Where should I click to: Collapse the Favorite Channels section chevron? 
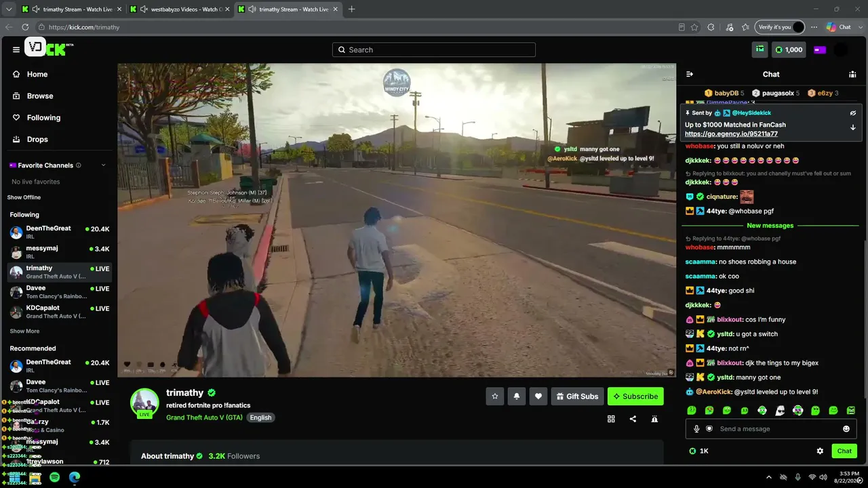click(x=104, y=165)
